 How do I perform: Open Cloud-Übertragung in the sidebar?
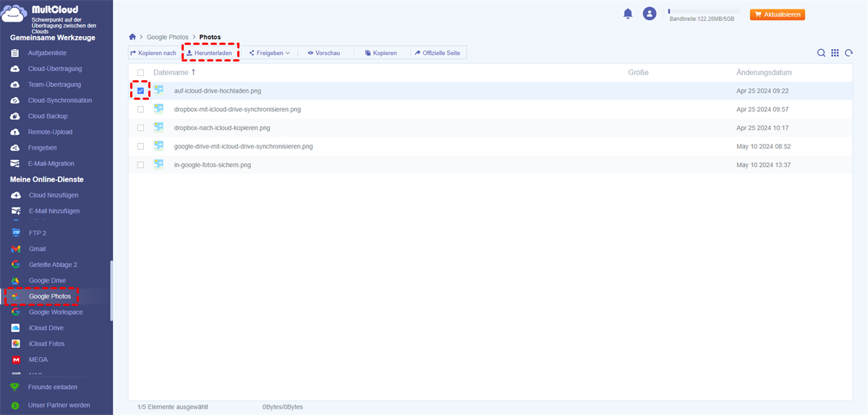pyautogui.click(x=55, y=69)
